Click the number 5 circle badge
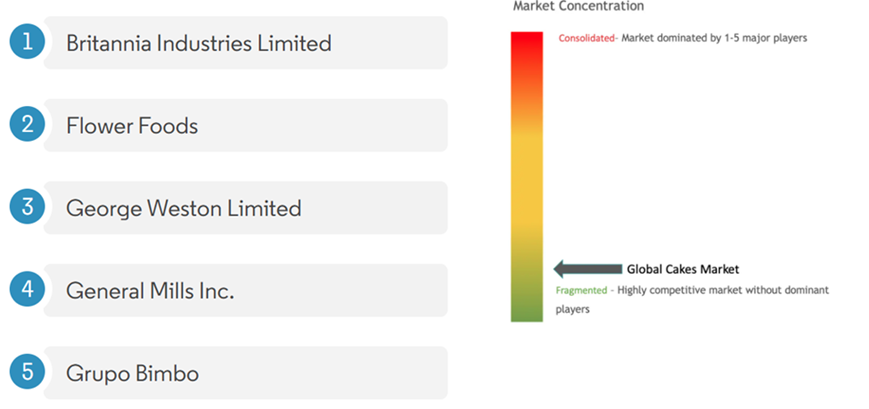 click(x=27, y=372)
